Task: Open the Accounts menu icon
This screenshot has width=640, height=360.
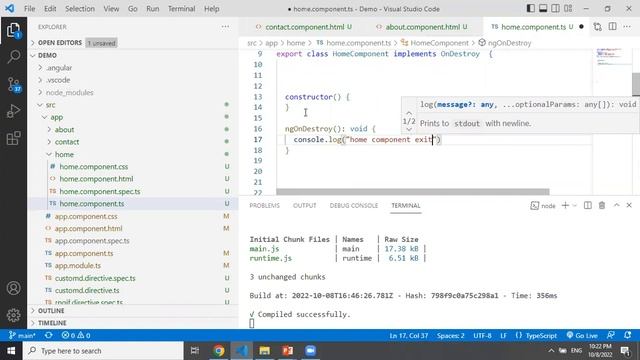Action: (x=13, y=288)
